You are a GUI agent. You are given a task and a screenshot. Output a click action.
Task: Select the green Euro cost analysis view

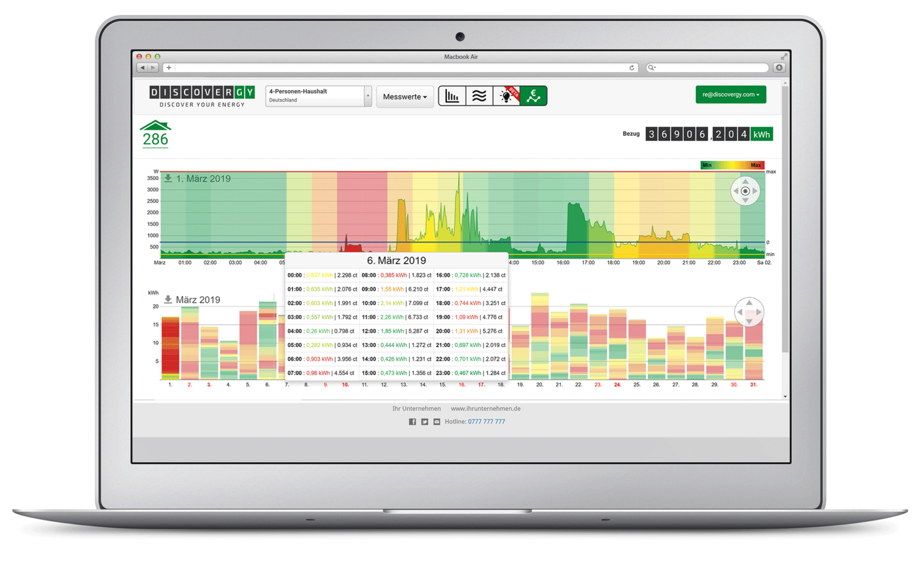pos(533,95)
